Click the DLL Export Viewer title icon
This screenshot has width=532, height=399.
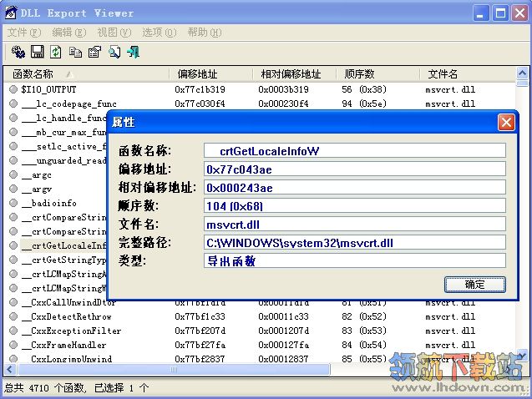(11, 13)
